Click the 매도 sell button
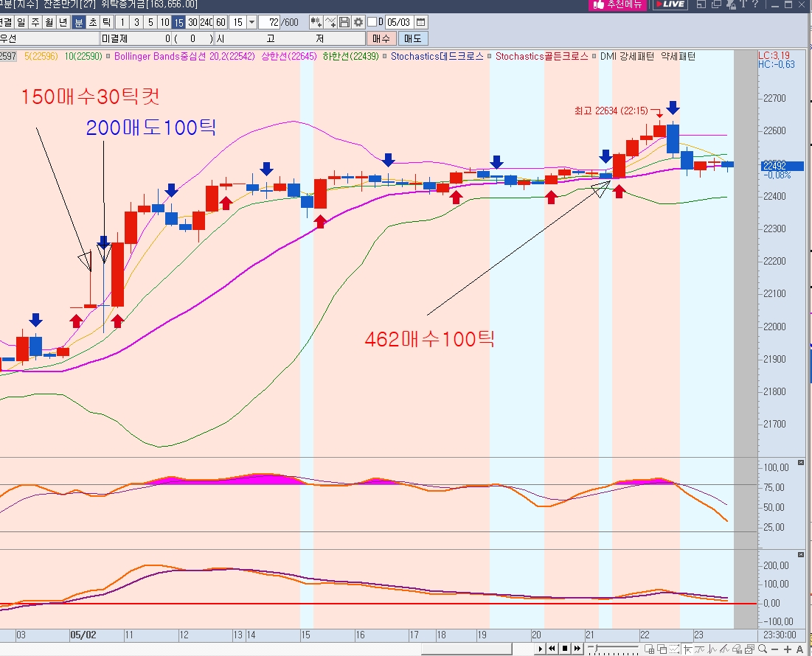This screenshot has height=656, width=812. pos(413,38)
